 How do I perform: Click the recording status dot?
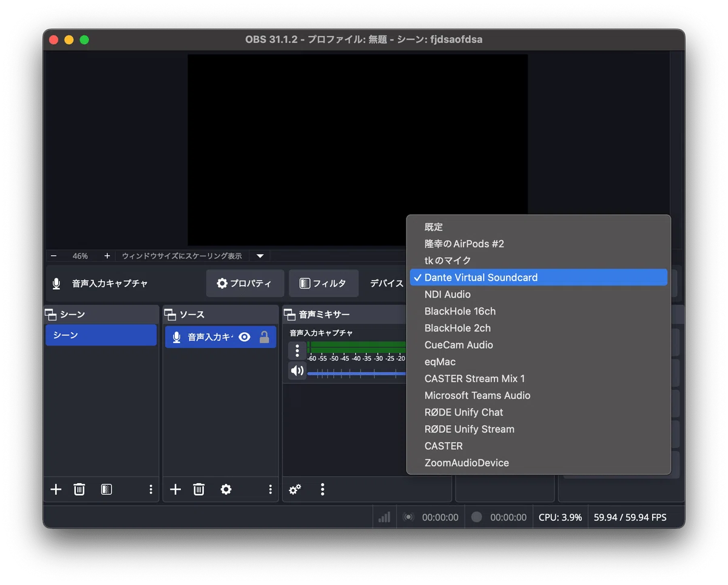(x=477, y=517)
